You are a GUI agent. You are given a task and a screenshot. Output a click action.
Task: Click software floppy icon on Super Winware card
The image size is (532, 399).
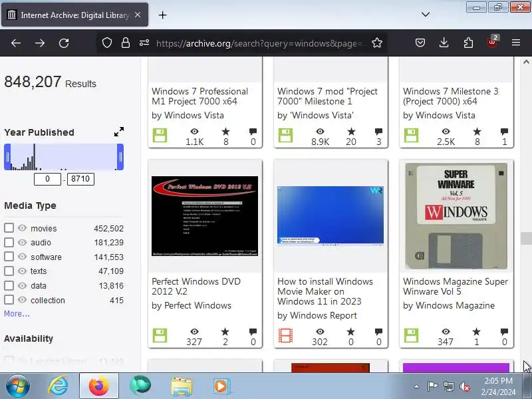pos(411,335)
